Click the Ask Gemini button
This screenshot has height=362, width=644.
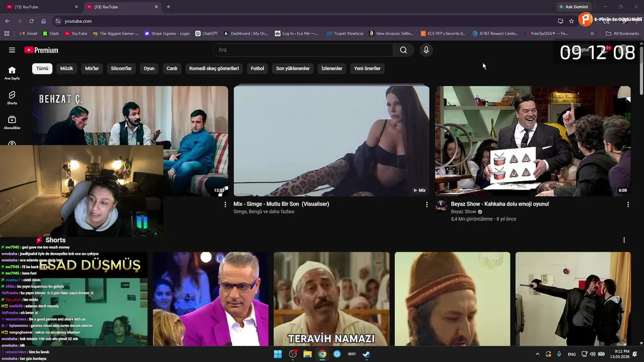pyautogui.click(x=573, y=7)
